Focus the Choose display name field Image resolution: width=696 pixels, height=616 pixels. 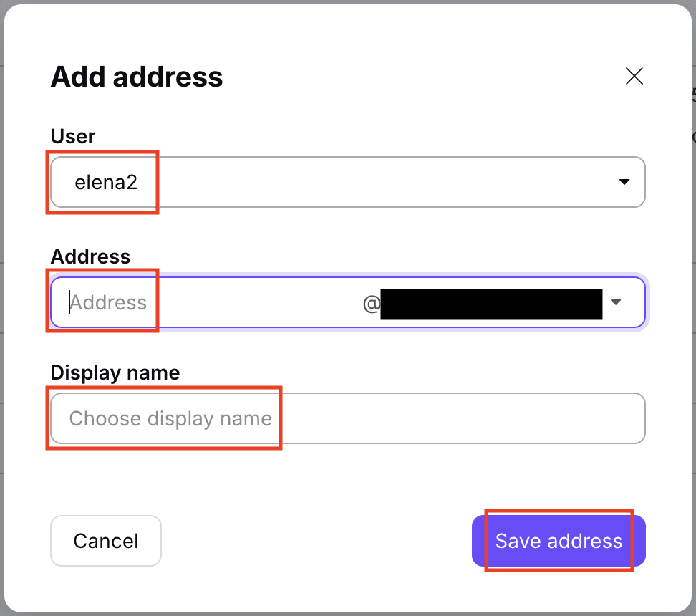(215, 418)
